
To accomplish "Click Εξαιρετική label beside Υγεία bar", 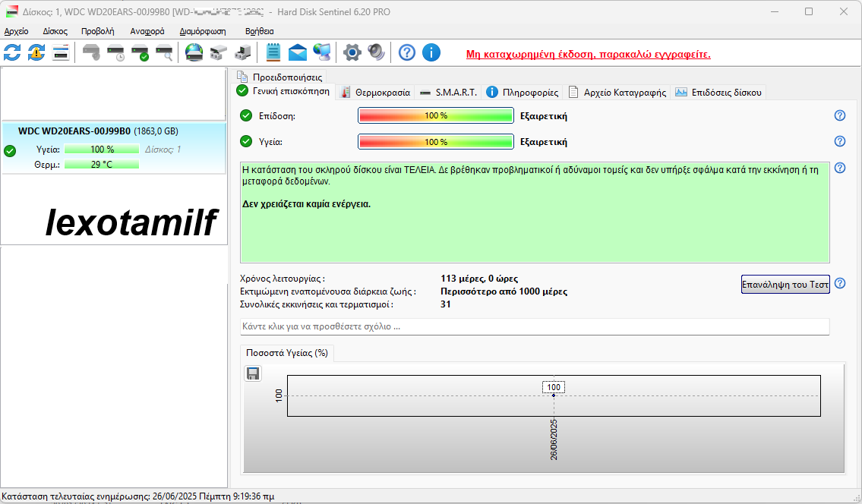I will (x=544, y=142).
